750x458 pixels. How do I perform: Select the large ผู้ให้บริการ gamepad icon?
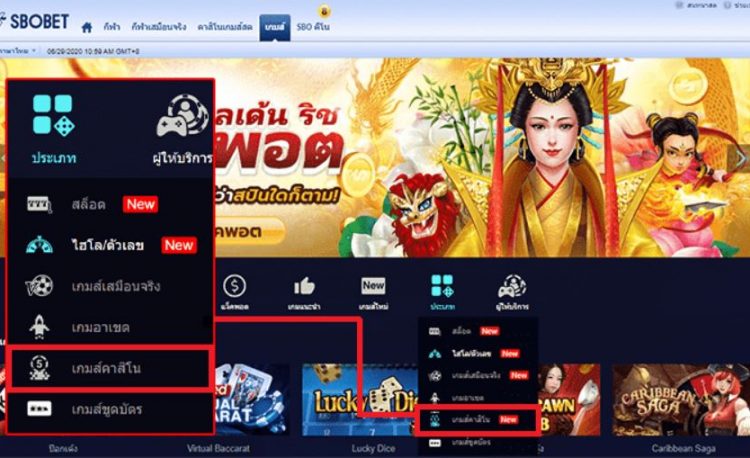click(182, 115)
